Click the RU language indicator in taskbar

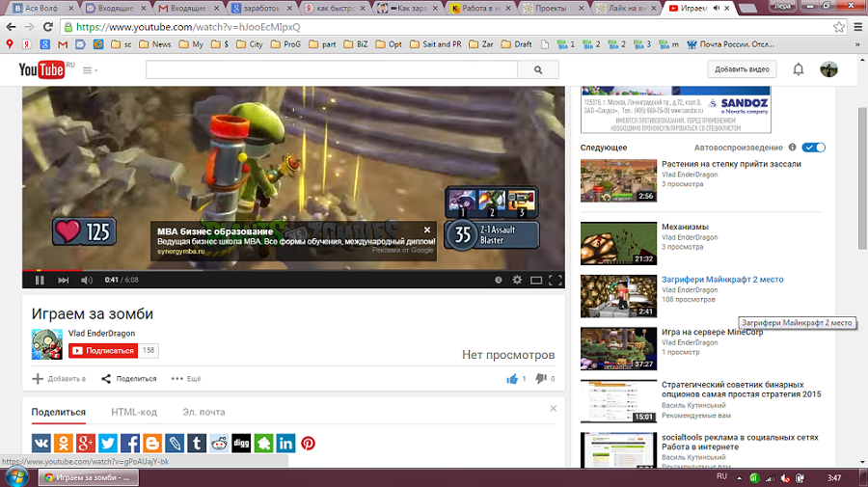point(721,476)
